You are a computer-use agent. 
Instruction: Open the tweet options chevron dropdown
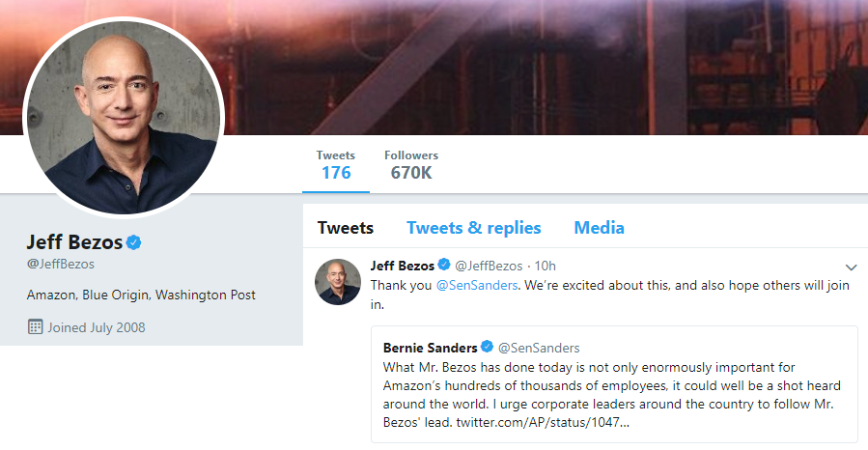pyautogui.click(x=851, y=267)
